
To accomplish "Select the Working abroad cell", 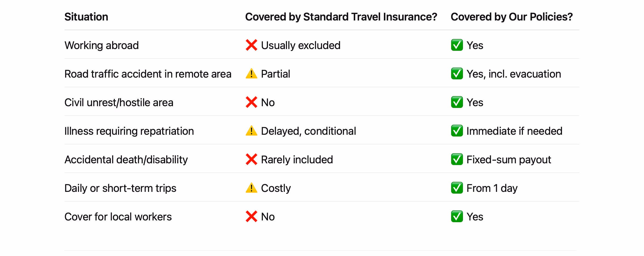I will (x=101, y=45).
